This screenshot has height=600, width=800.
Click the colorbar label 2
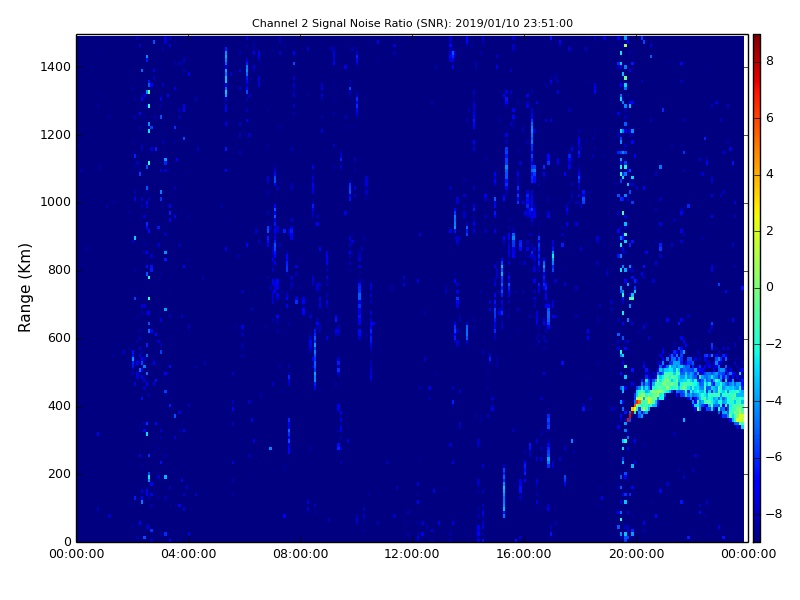pos(770,231)
